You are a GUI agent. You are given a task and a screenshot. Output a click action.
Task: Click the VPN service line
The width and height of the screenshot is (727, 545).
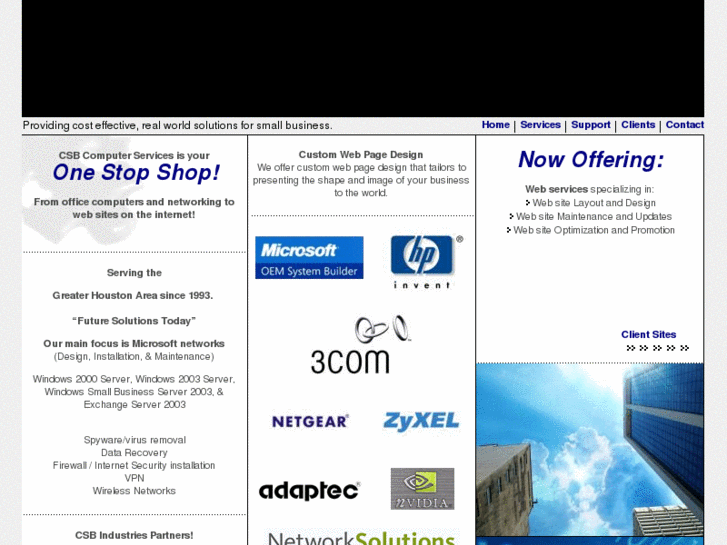(134, 478)
